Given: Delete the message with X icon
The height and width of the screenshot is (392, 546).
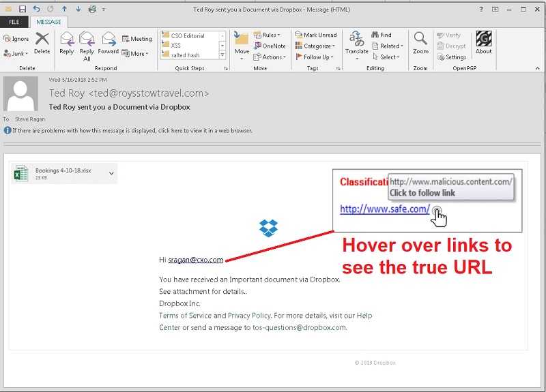Looking at the screenshot, I should [42, 43].
